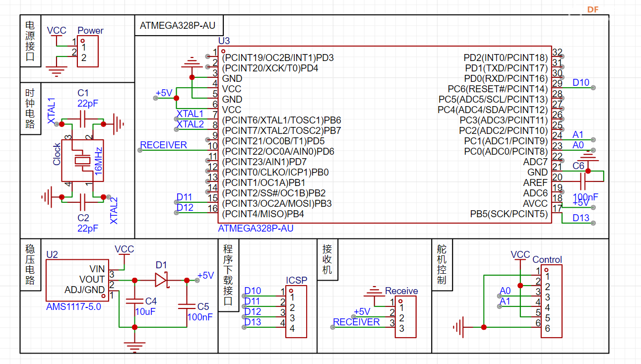
Task: Select pin name PC6(RESET#/PCINT14)
Action: 498,89
